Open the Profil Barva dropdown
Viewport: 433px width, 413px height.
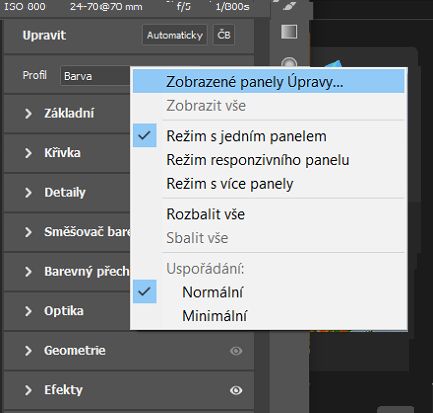pos(95,76)
